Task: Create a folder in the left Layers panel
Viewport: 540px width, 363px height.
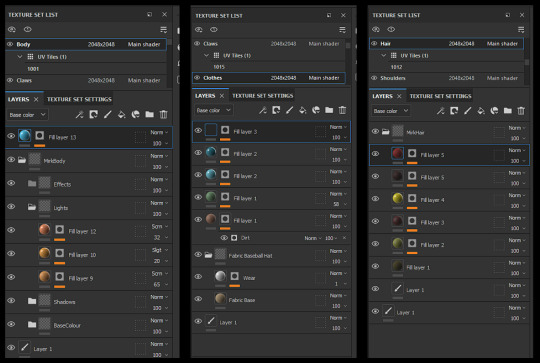Action: pyautogui.click(x=149, y=114)
